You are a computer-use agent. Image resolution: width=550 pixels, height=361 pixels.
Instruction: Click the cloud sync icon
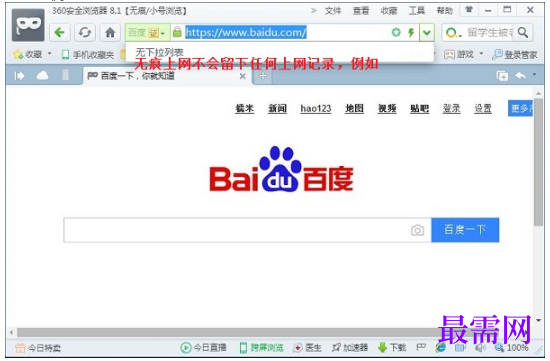point(42,75)
